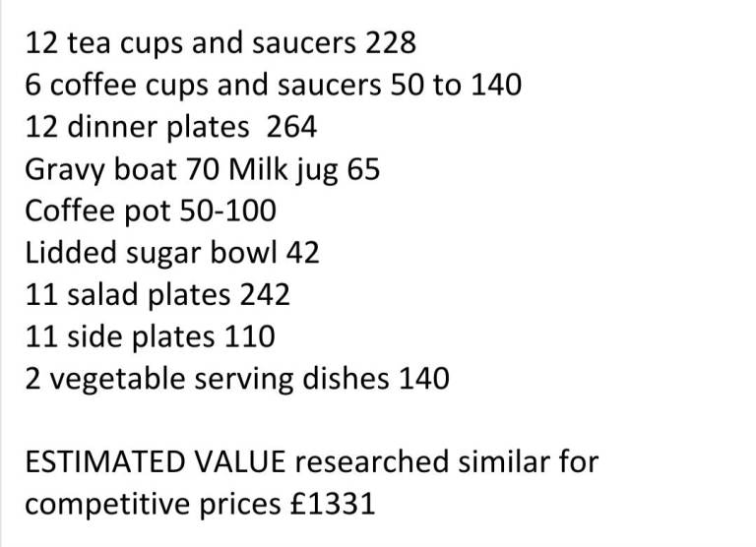The height and width of the screenshot is (547, 756).
Task: Click the 'Milk jug 65' text
Action: [x=304, y=170]
